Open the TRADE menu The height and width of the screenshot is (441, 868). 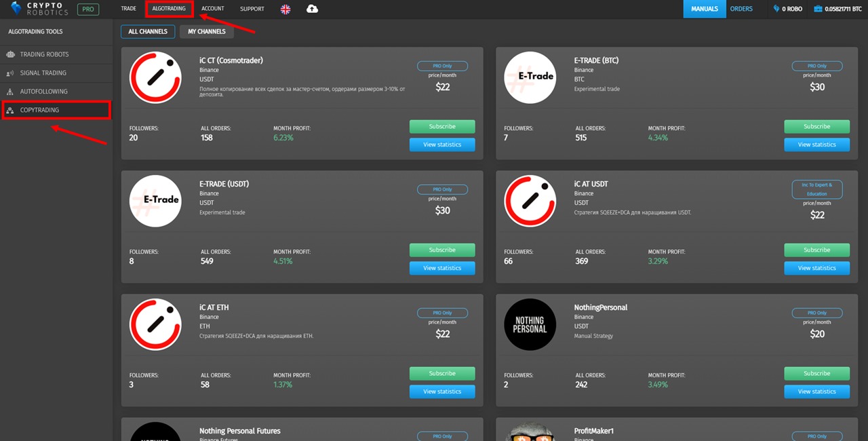point(128,9)
